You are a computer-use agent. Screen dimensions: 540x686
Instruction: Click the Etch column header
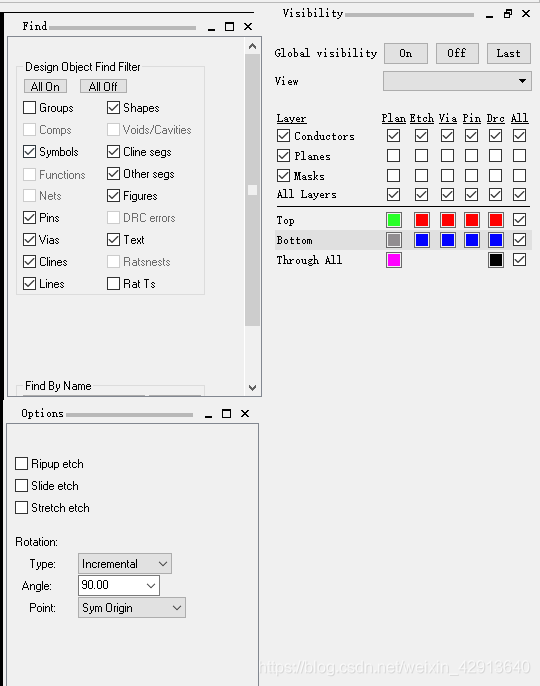pos(422,119)
